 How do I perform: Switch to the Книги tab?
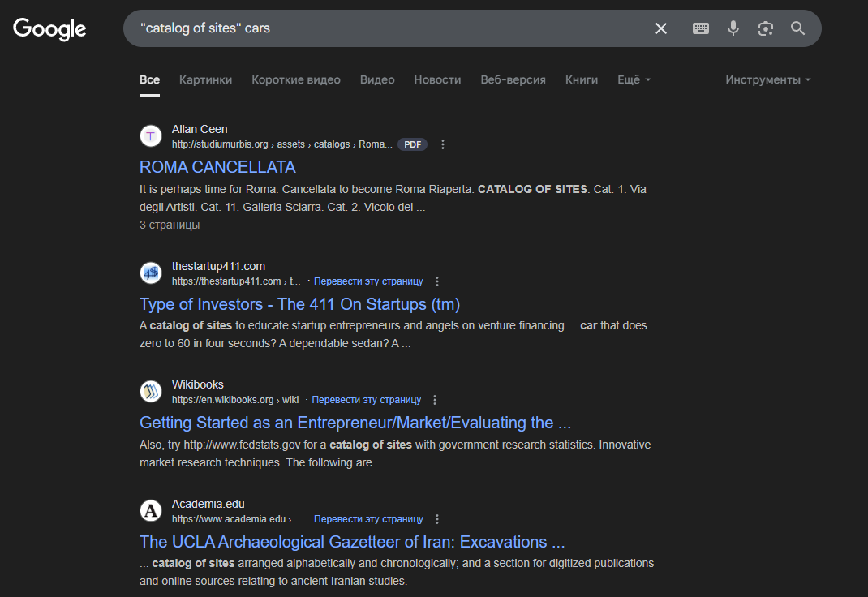(582, 79)
